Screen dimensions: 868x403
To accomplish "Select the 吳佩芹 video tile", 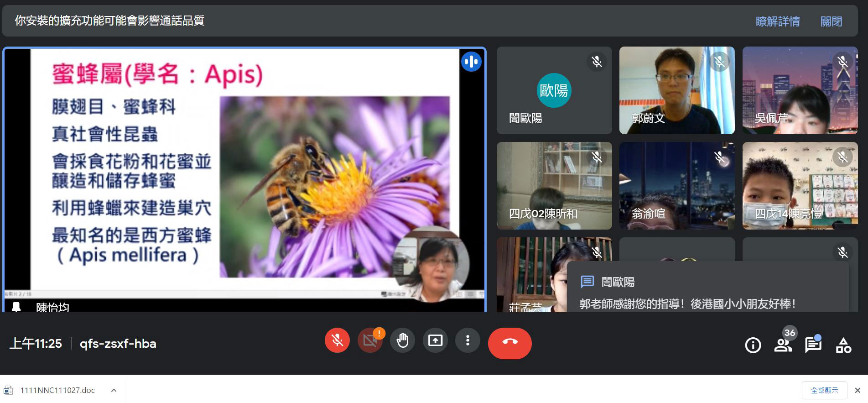I will click(x=800, y=90).
